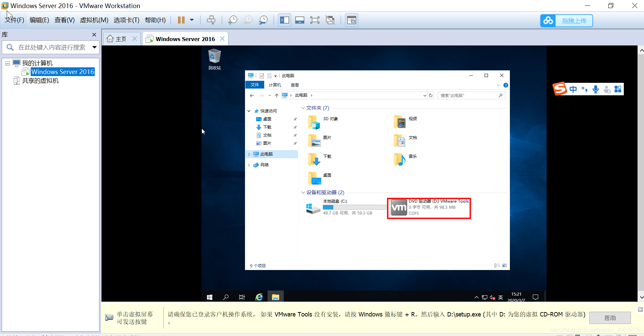Select the 视频 folder icon
The width and height of the screenshot is (644, 336).
pyautogui.click(x=400, y=122)
